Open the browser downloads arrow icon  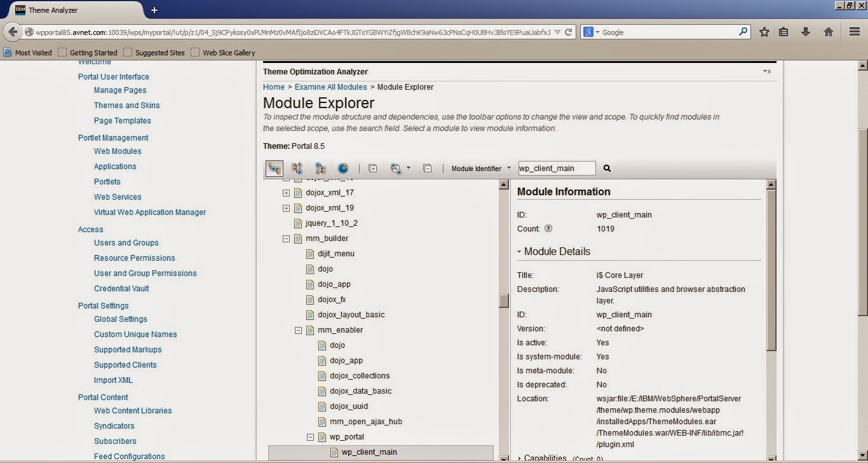tap(806, 32)
